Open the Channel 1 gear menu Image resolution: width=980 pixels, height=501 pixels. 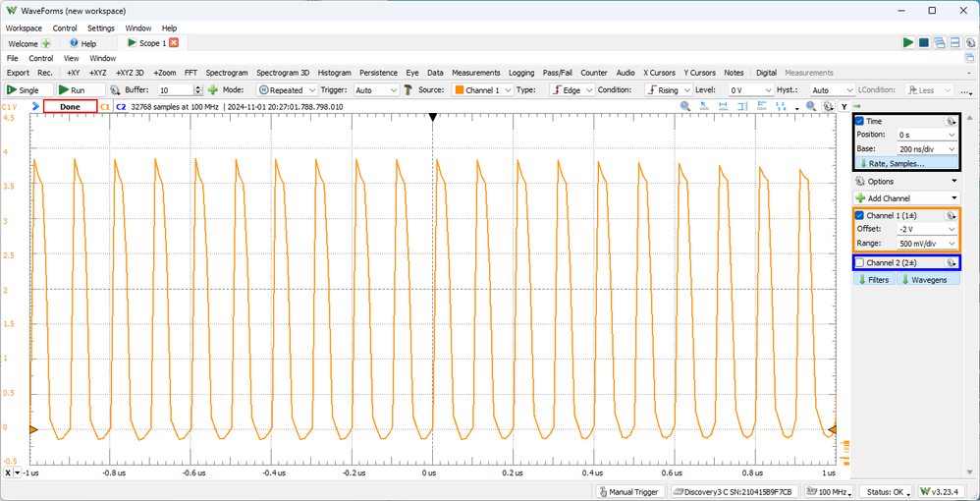(950, 215)
